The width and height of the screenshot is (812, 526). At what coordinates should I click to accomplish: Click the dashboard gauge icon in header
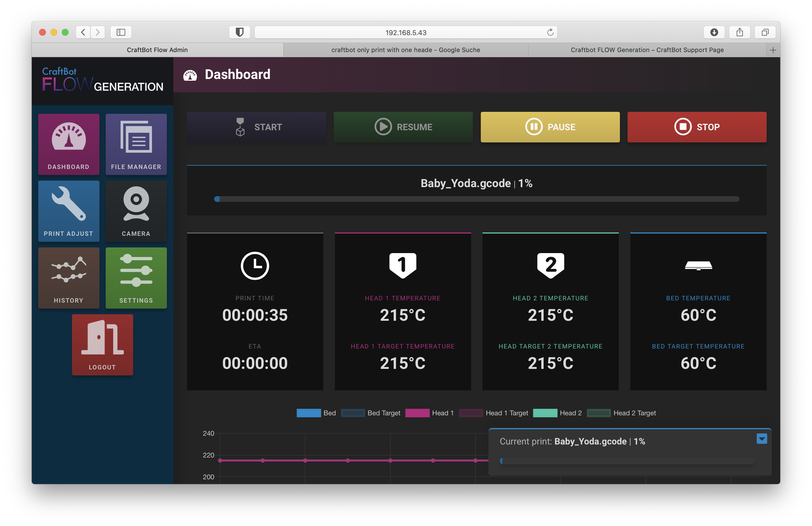[x=190, y=75]
